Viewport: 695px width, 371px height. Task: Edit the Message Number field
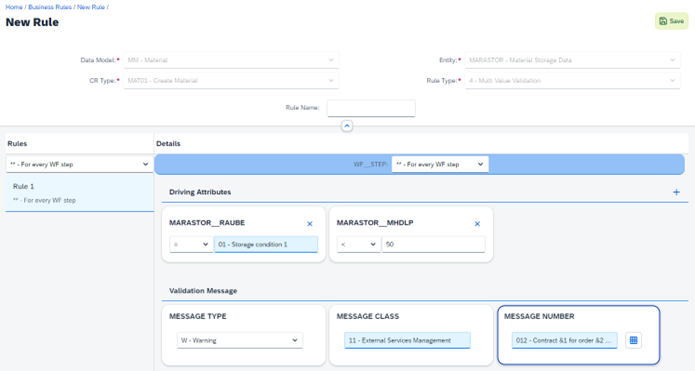coord(564,340)
